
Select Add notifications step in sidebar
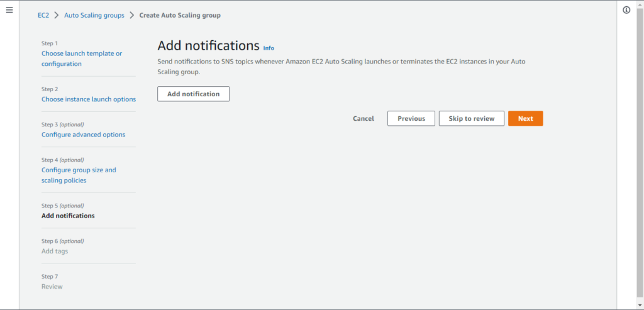coord(68,216)
